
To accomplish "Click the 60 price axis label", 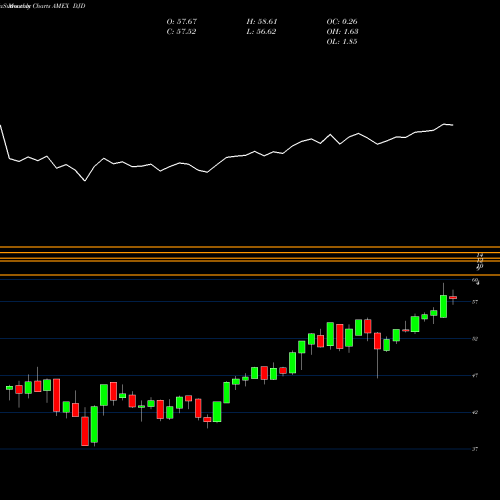I will pyautogui.click(x=475, y=280).
